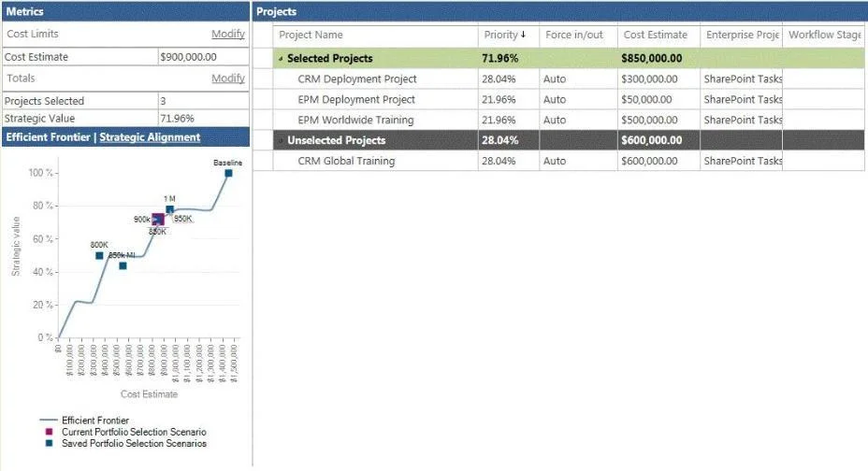Select the 1M saved scenario marker
The image size is (868, 471).
pos(170,209)
